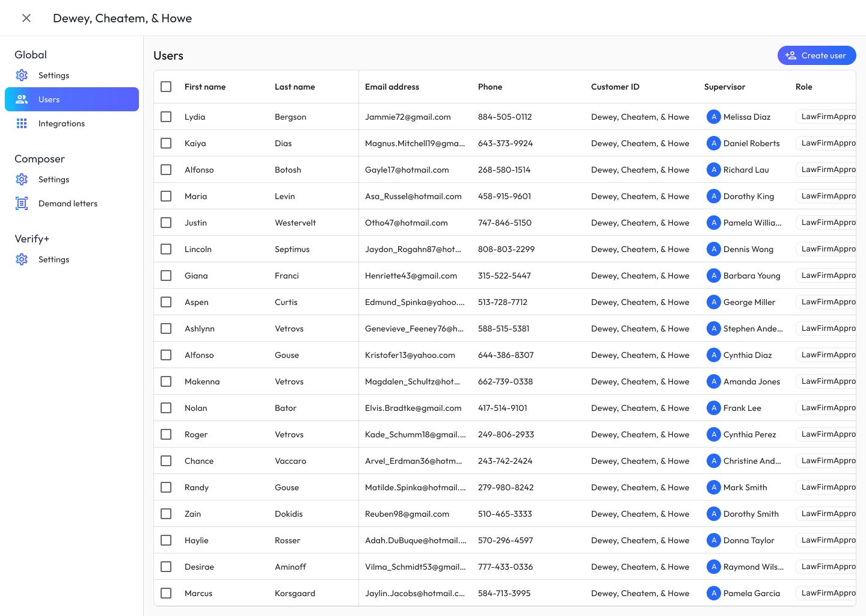Screen dimensions: 866x616
Task: Click the Supervisor column header
Action: (724, 87)
